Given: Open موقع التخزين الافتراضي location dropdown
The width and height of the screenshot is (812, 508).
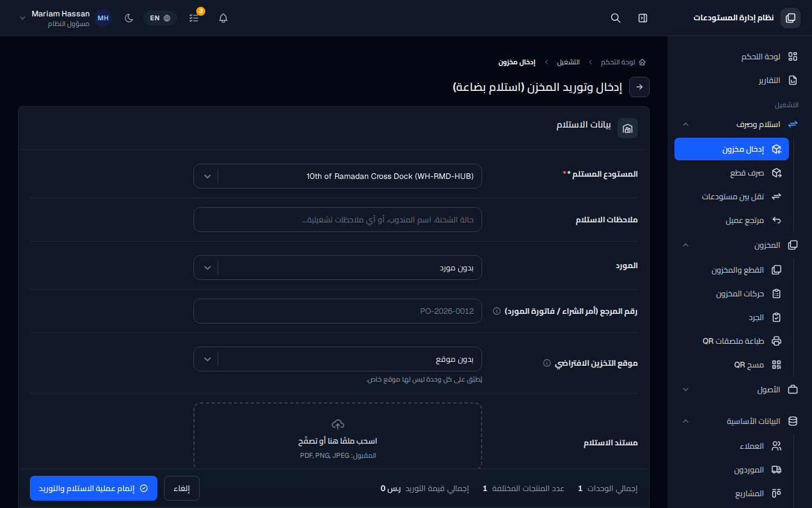Looking at the screenshot, I should (338, 359).
